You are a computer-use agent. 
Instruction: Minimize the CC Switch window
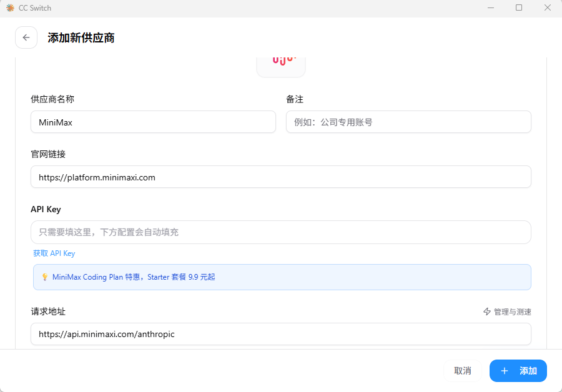(x=491, y=8)
